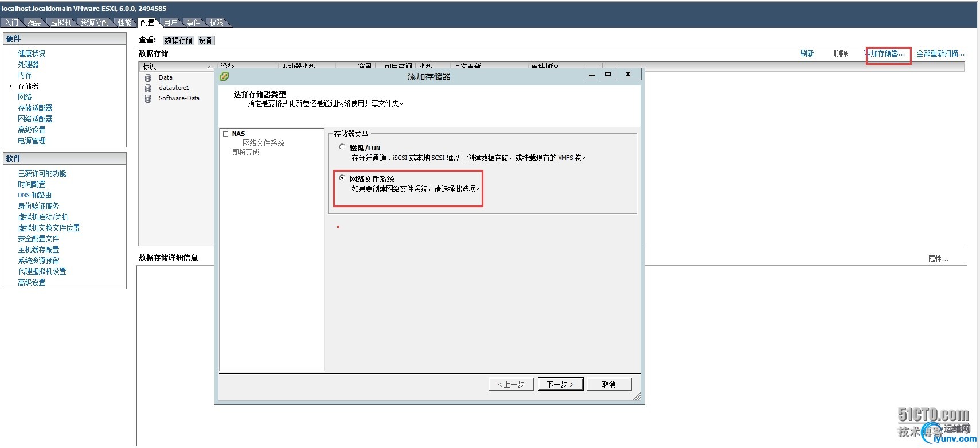980x448 pixels.
Task: Click the 删除 link
Action: (841, 53)
